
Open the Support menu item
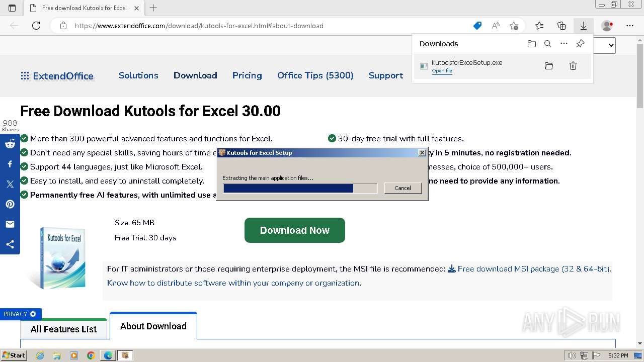(x=386, y=75)
